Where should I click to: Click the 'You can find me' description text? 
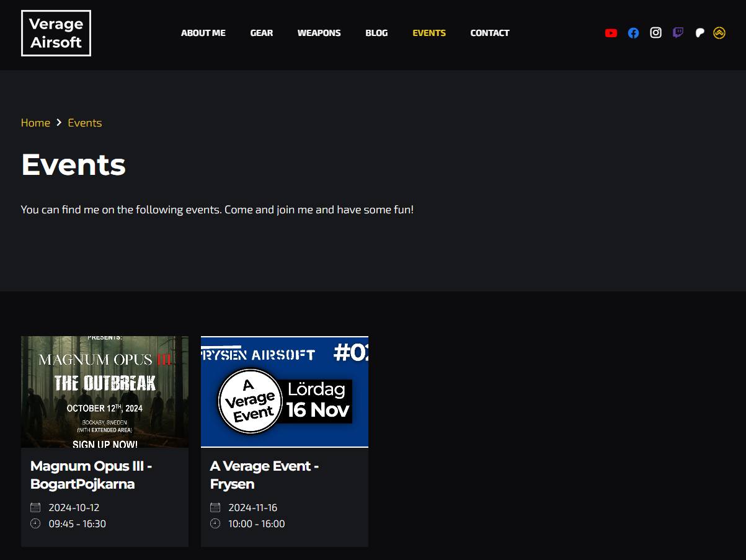(x=217, y=210)
